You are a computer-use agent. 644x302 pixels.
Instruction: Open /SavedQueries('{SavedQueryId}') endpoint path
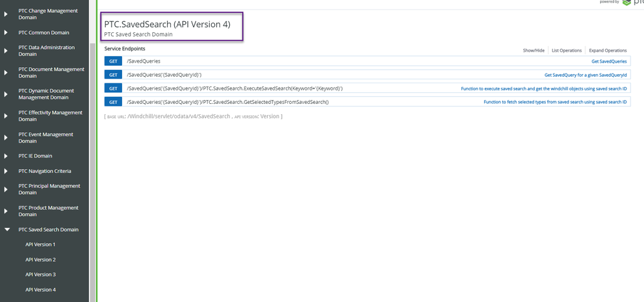(x=164, y=75)
